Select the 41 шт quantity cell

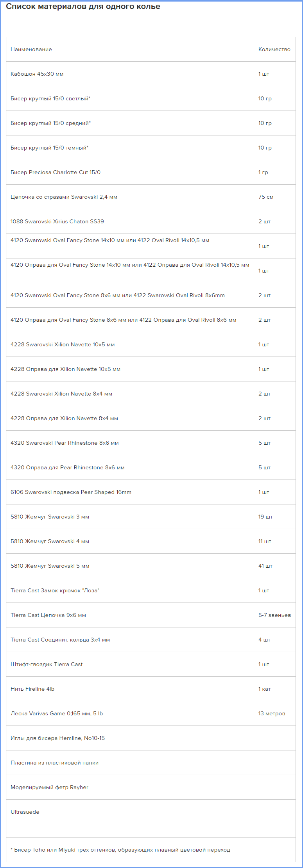(265, 566)
